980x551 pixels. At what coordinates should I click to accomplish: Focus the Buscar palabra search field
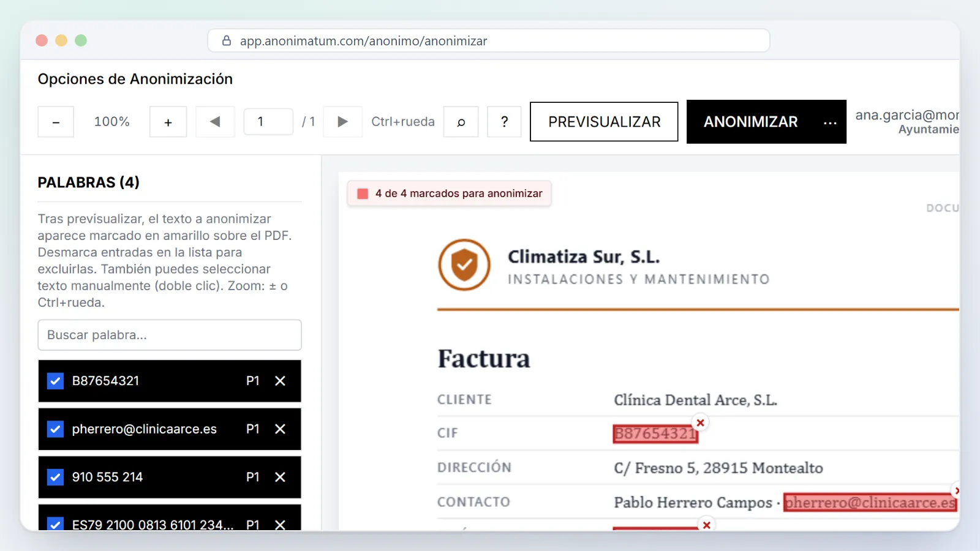click(170, 335)
